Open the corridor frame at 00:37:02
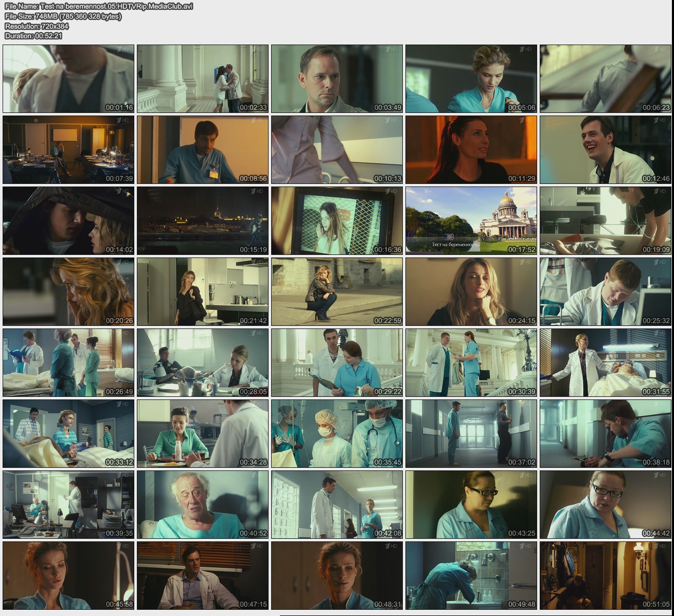The height and width of the screenshot is (616, 674). [x=471, y=434]
